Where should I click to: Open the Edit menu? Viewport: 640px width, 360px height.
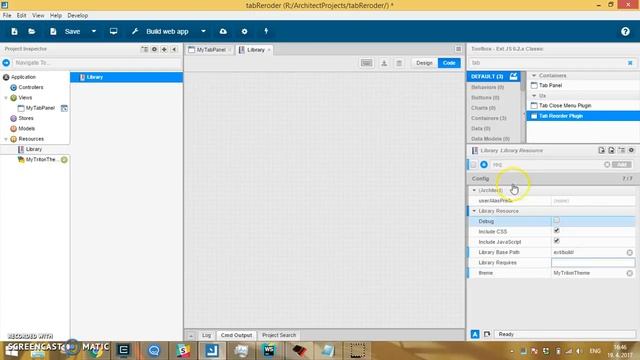21,16
